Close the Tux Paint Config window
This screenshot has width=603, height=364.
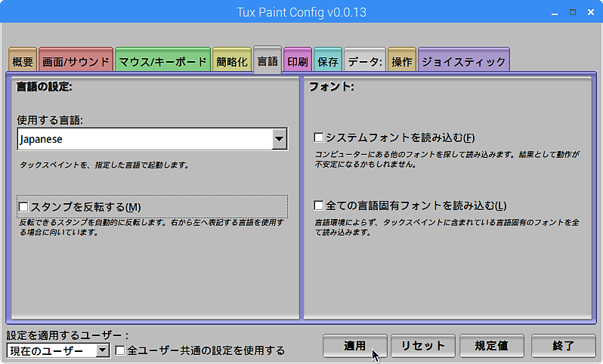[x=591, y=12]
